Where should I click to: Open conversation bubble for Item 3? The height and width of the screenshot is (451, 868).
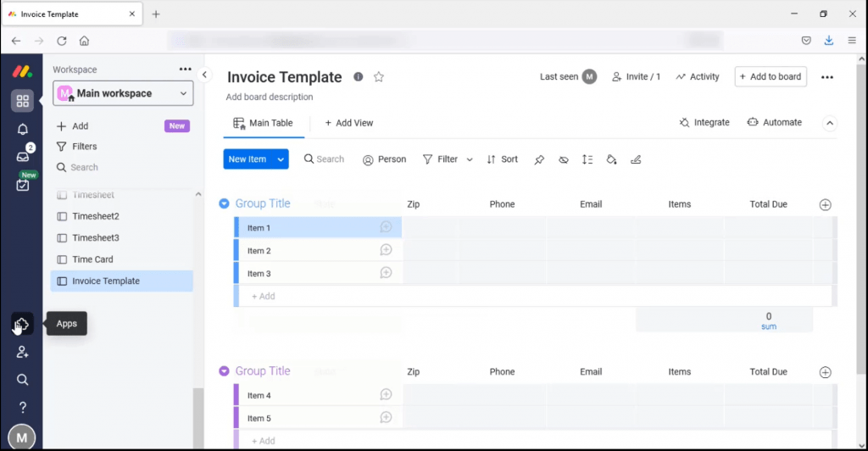click(x=386, y=273)
